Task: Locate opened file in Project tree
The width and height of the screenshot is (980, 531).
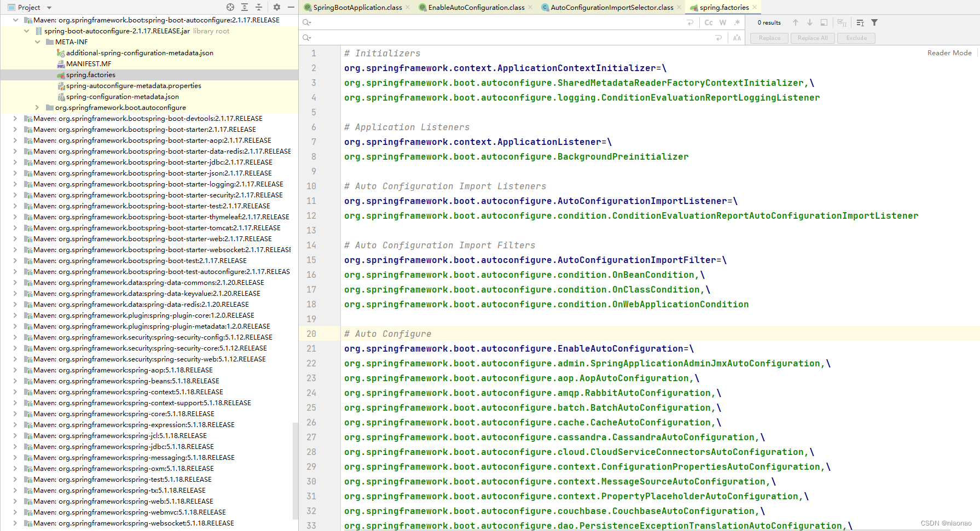Action: (x=230, y=7)
